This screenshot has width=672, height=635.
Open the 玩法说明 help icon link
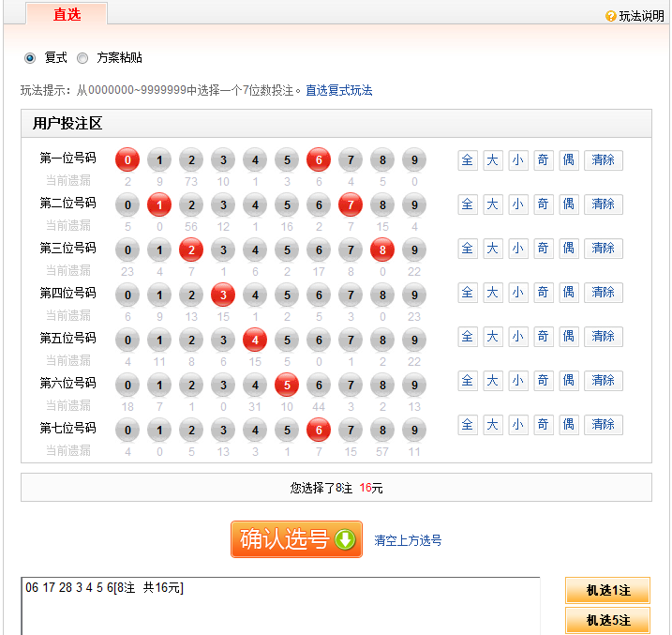pos(635,16)
